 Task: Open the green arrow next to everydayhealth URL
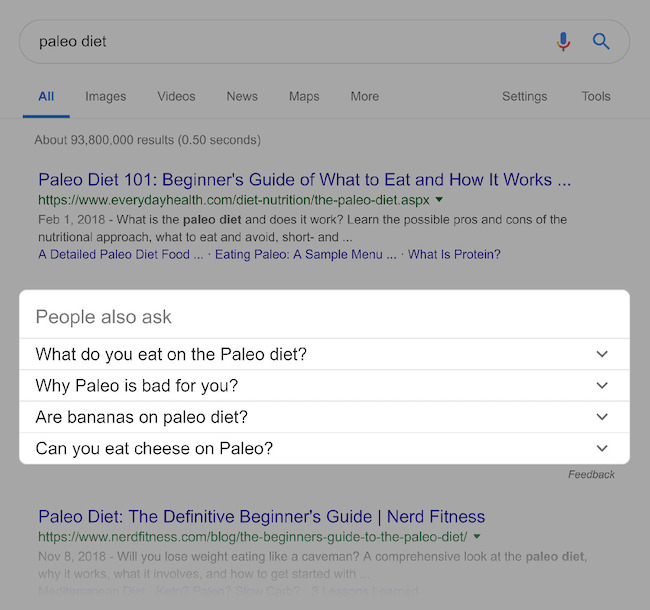(440, 200)
